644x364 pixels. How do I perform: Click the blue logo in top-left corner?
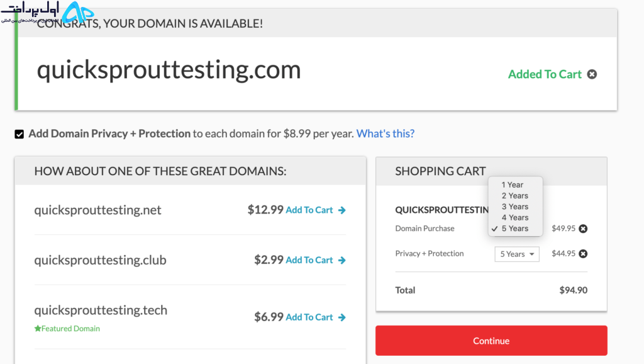click(78, 13)
